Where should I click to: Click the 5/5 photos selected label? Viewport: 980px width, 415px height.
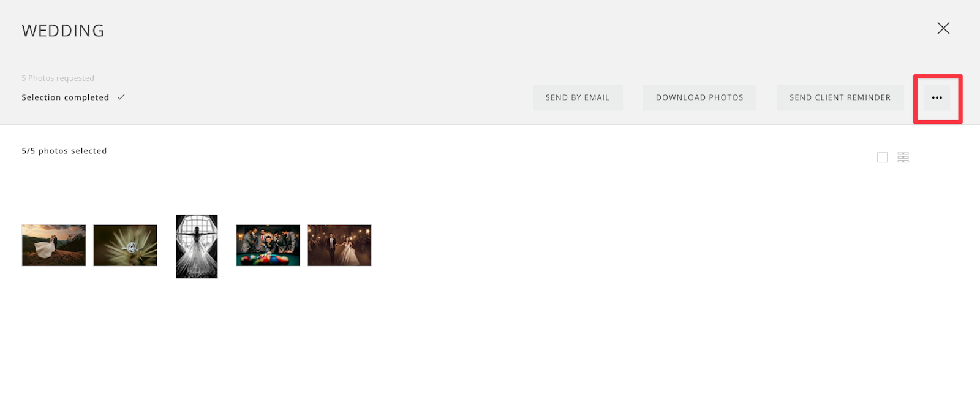tap(64, 151)
